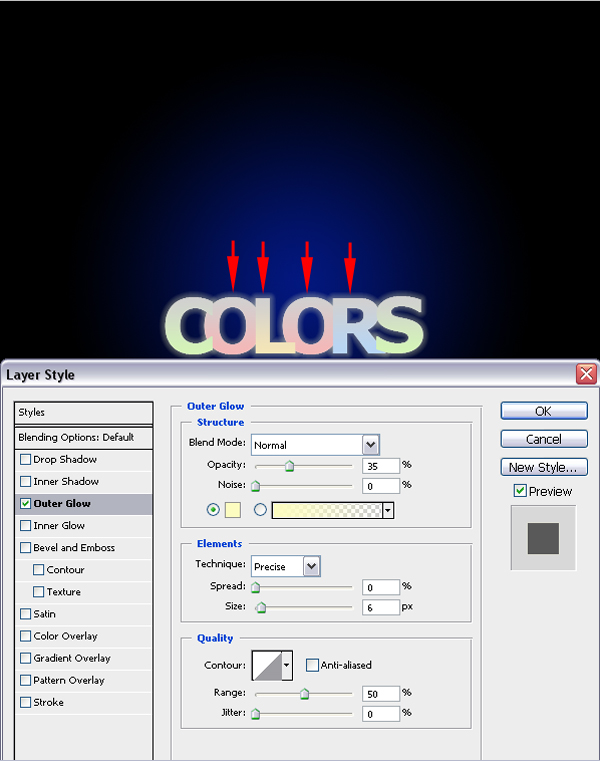
Task: Check the Anti-aliased option
Action: (312, 665)
